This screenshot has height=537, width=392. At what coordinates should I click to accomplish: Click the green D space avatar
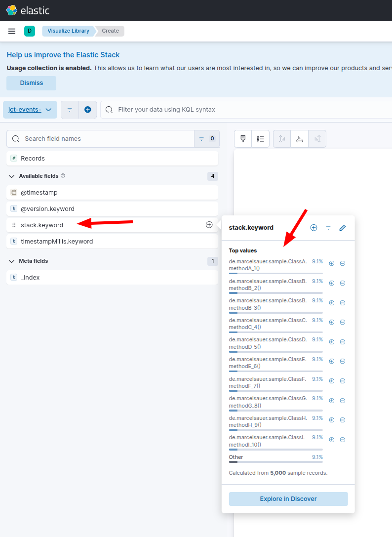point(30,31)
